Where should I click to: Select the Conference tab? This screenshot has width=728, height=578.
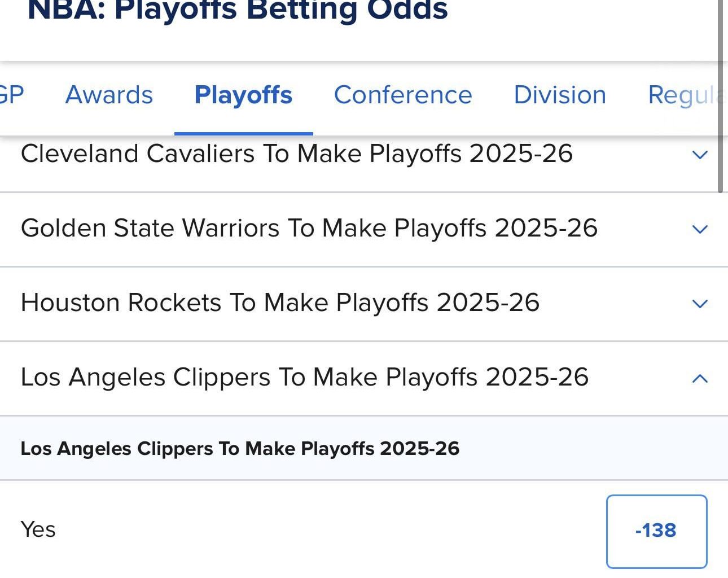(x=402, y=95)
